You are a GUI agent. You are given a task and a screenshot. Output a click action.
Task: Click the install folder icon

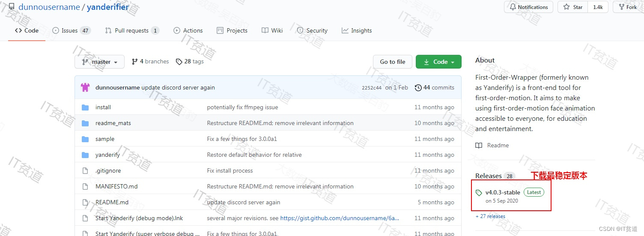pos(85,107)
